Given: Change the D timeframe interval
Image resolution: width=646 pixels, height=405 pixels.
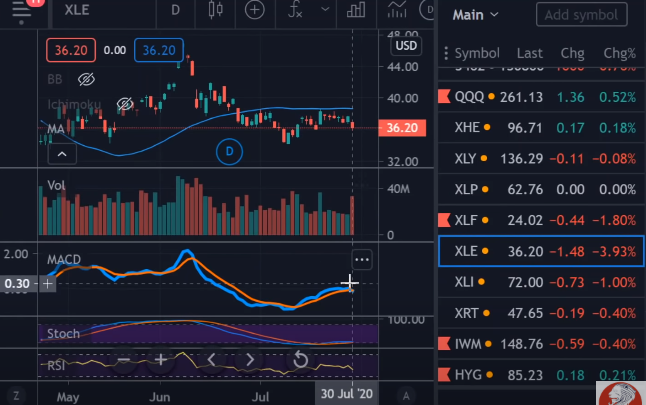Looking at the screenshot, I should click(175, 10).
